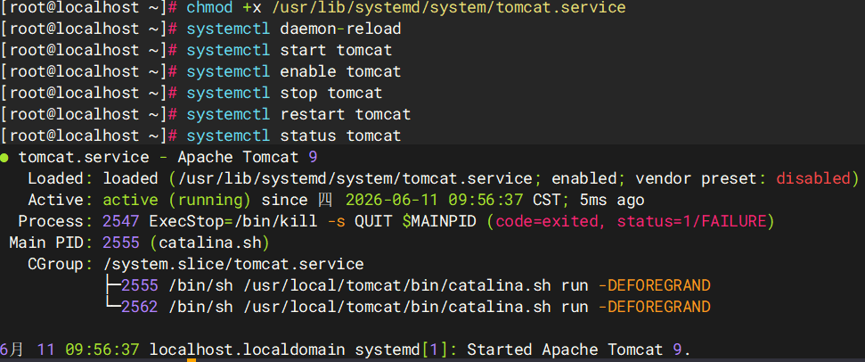Click 'tomcat.service - Apache Tomcat 9' header
Image resolution: width=865 pixels, height=362 pixels.
tap(168, 157)
